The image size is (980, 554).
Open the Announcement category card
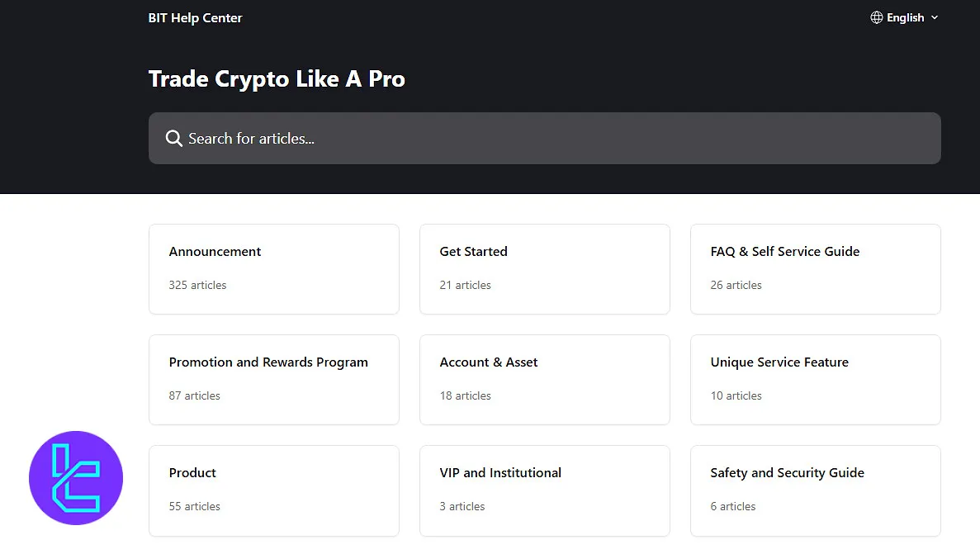(x=273, y=268)
